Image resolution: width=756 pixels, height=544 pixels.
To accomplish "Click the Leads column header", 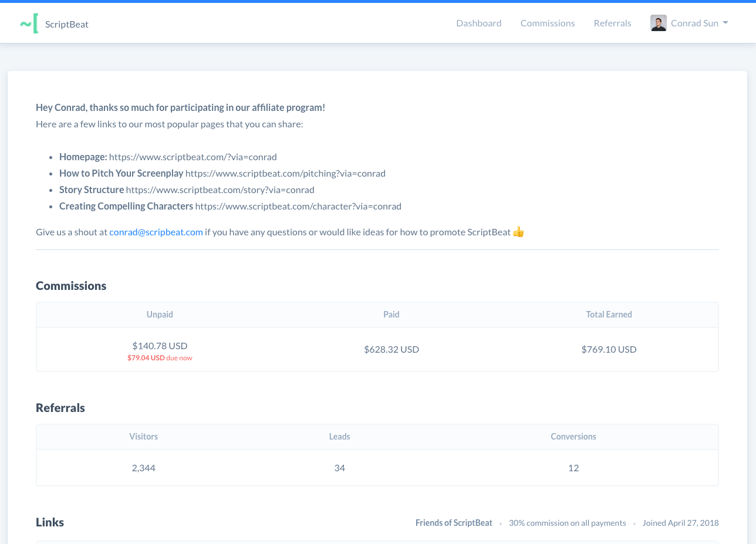I will tap(339, 437).
